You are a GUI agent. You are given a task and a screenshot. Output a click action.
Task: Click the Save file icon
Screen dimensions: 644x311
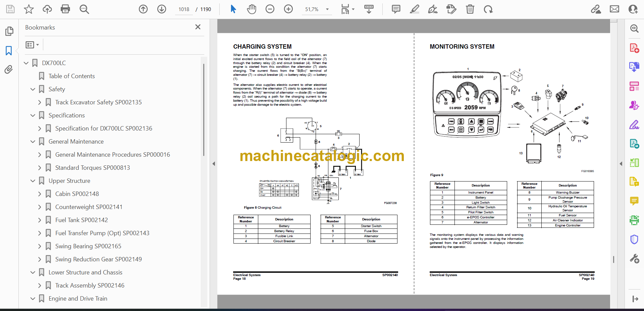(10, 9)
